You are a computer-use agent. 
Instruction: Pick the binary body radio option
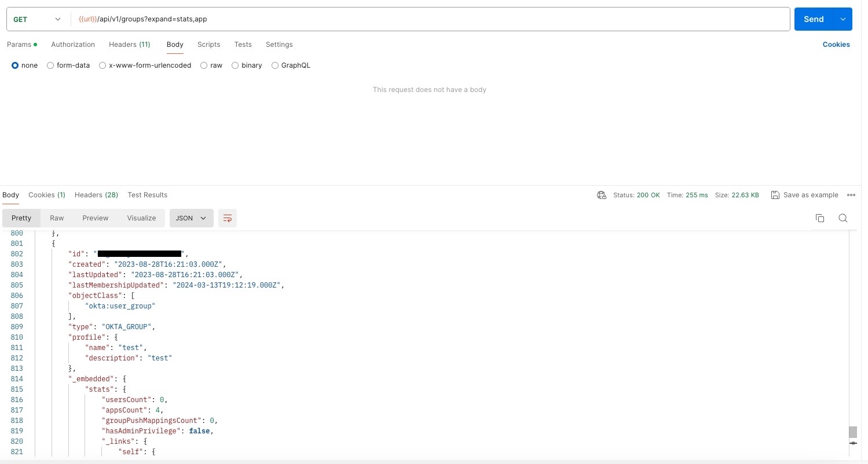235,65
